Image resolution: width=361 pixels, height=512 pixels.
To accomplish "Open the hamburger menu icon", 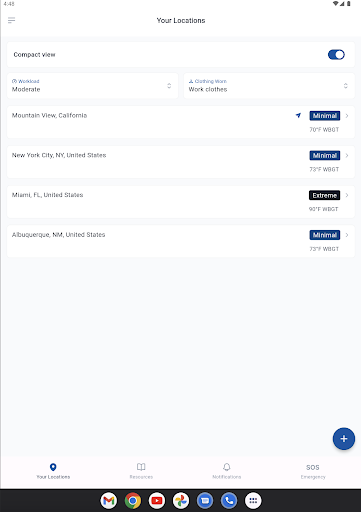I will (x=12, y=20).
